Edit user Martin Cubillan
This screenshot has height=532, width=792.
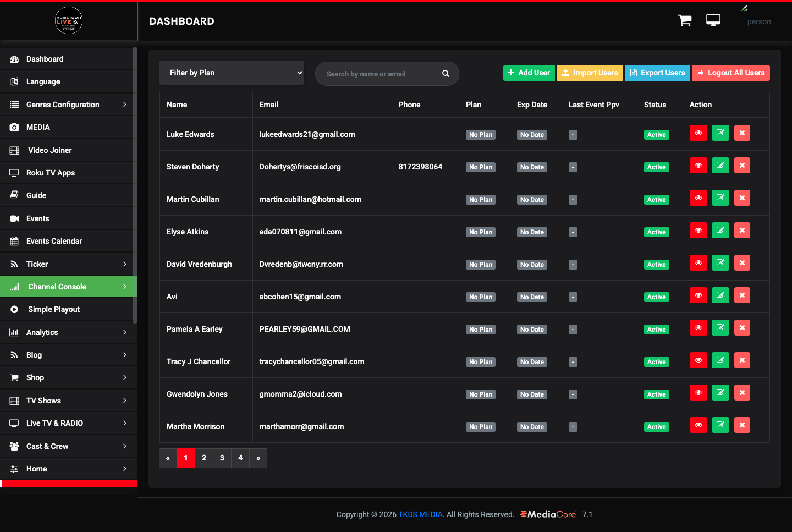(x=720, y=198)
